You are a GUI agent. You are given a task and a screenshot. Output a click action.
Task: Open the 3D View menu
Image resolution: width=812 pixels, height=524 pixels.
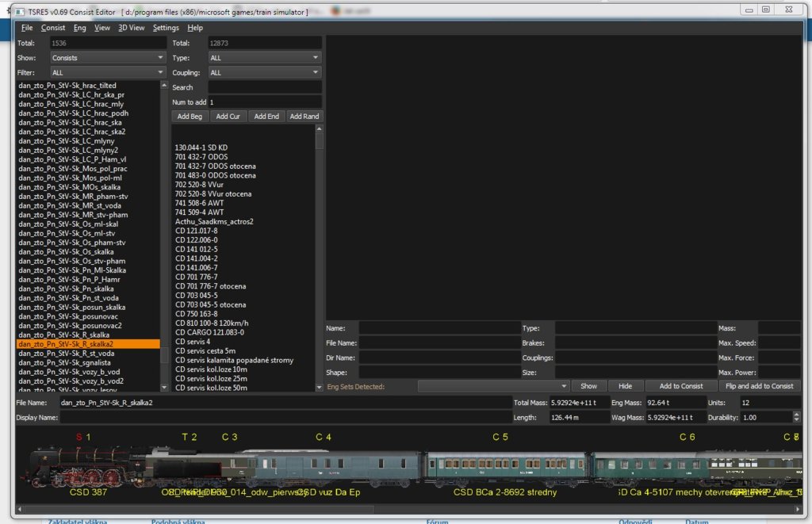(131, 28)
